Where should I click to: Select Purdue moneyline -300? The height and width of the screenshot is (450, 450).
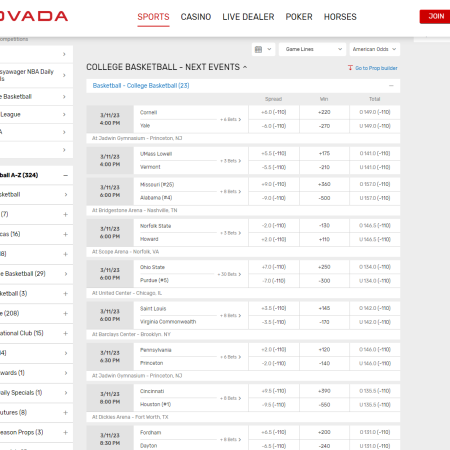[324, 281]
